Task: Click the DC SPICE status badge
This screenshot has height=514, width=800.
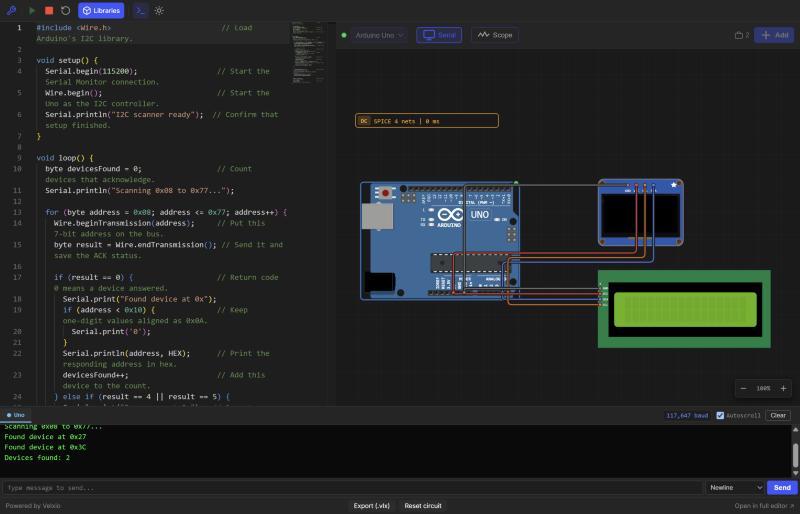Action: click(427, 121)
